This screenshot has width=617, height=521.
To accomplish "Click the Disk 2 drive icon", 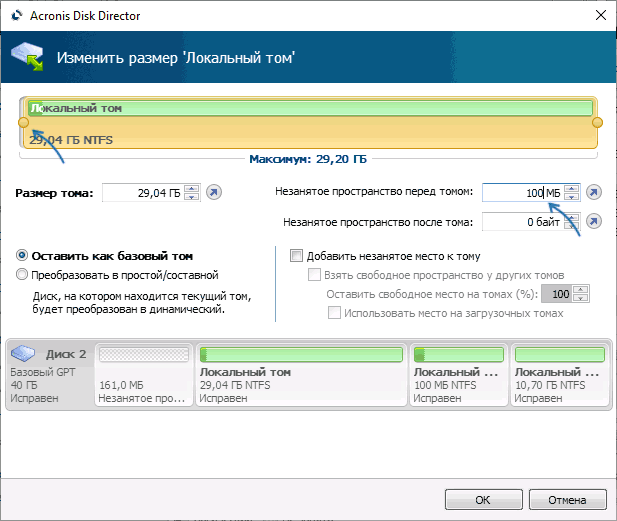I will (x=23, y=353).
